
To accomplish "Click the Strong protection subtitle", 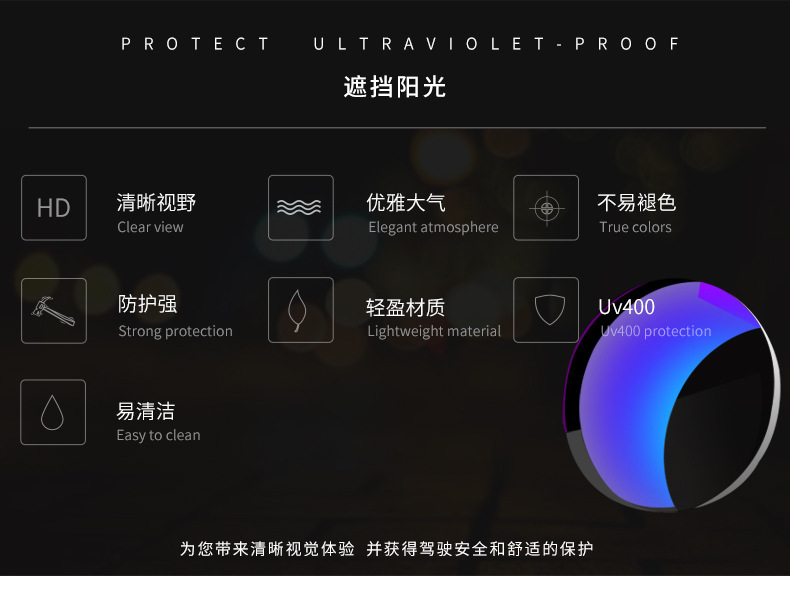I will (x=175, y=331).
